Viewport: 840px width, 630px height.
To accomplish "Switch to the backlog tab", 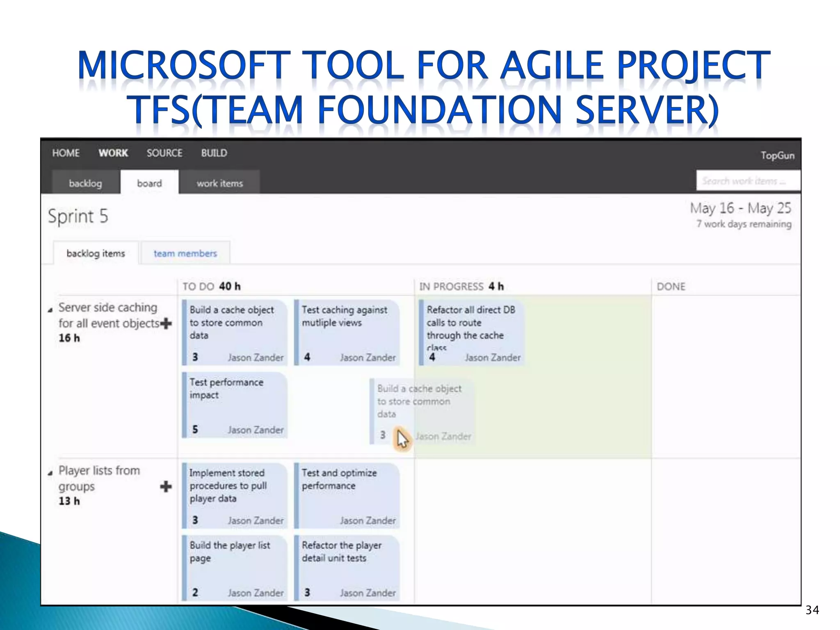I will (85, 183).
